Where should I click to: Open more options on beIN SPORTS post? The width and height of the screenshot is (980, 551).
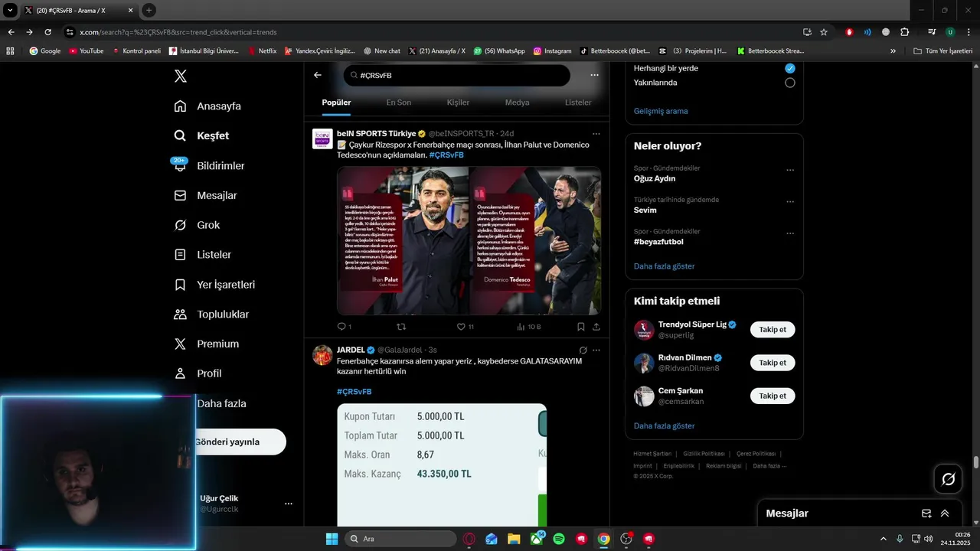click(596, 133)
